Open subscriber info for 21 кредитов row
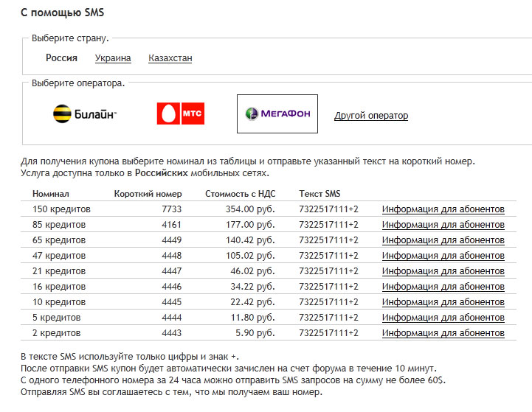The image size is (532, 412). tap(443, 271)
